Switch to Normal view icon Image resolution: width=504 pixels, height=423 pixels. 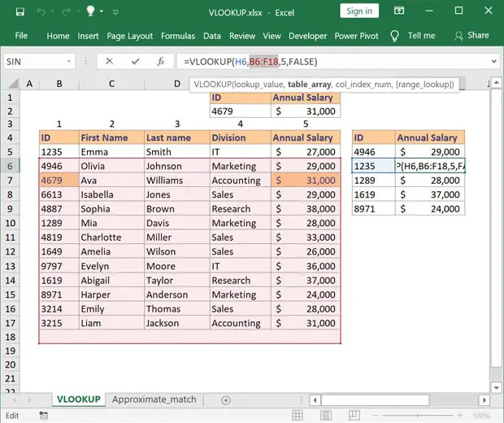[x=297, y=416]
